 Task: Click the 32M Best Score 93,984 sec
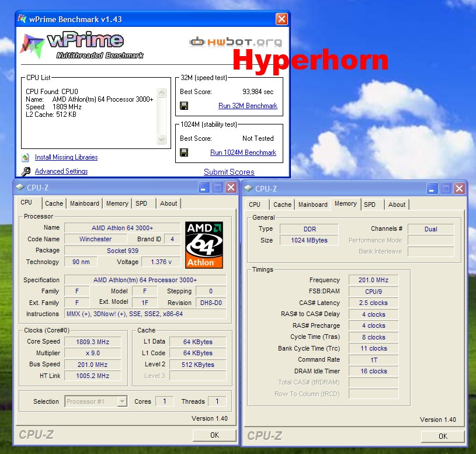tap(258, 92)
